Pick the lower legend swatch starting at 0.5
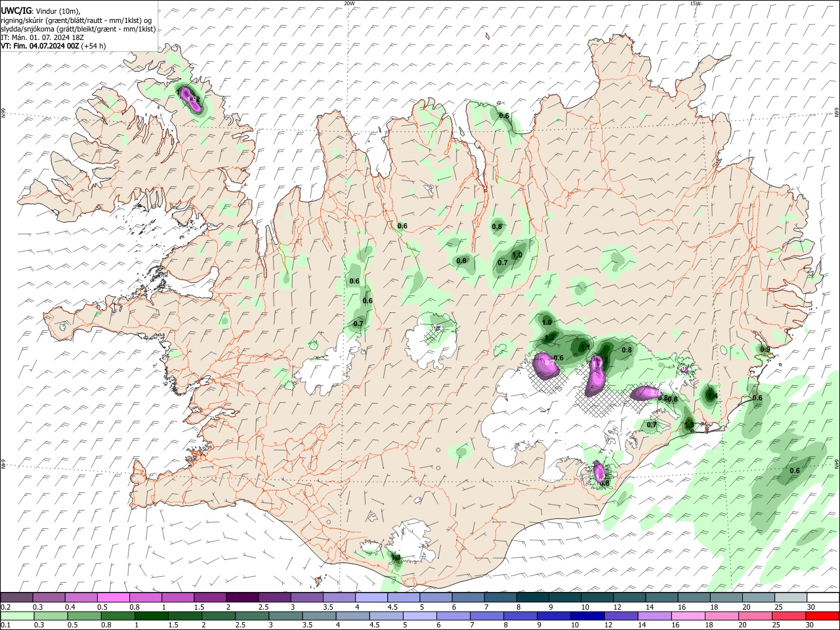 point(84,616)
